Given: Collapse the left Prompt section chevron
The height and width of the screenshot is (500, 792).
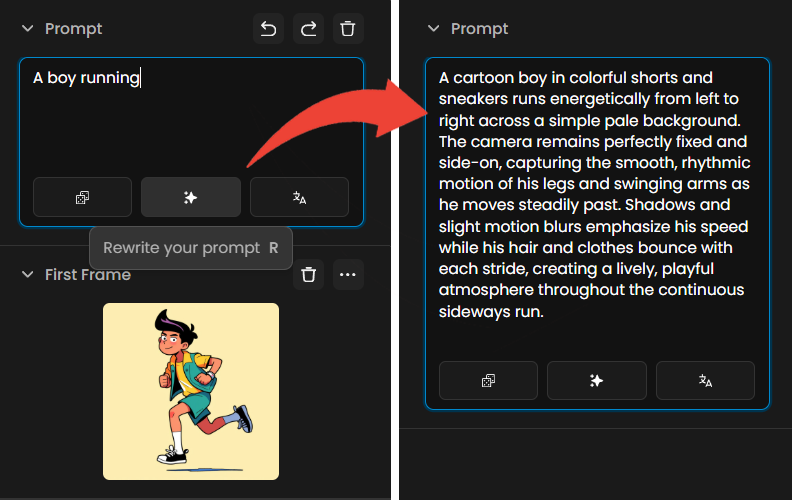Looking at the screenshot, I should [x=28, y=29].
